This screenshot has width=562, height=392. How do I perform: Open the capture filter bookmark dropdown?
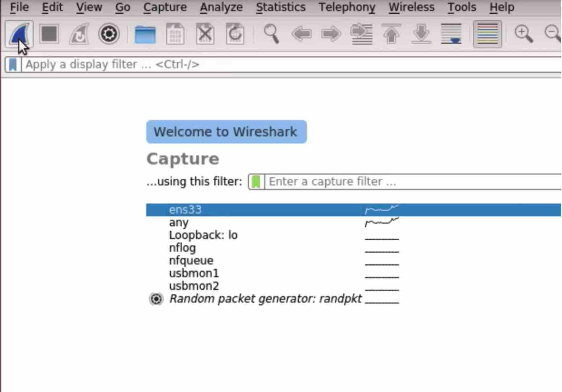(256, 182)
